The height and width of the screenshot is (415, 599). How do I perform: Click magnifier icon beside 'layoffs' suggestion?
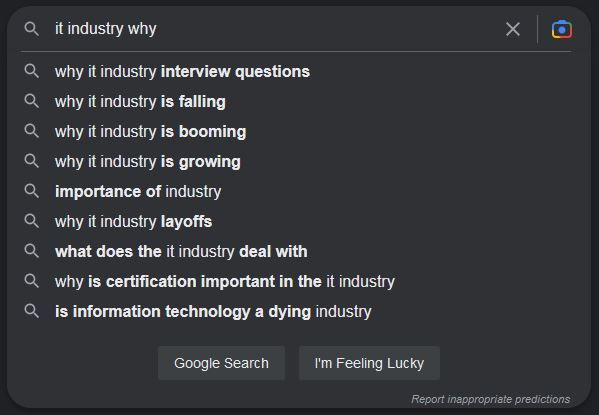(32, 221)
